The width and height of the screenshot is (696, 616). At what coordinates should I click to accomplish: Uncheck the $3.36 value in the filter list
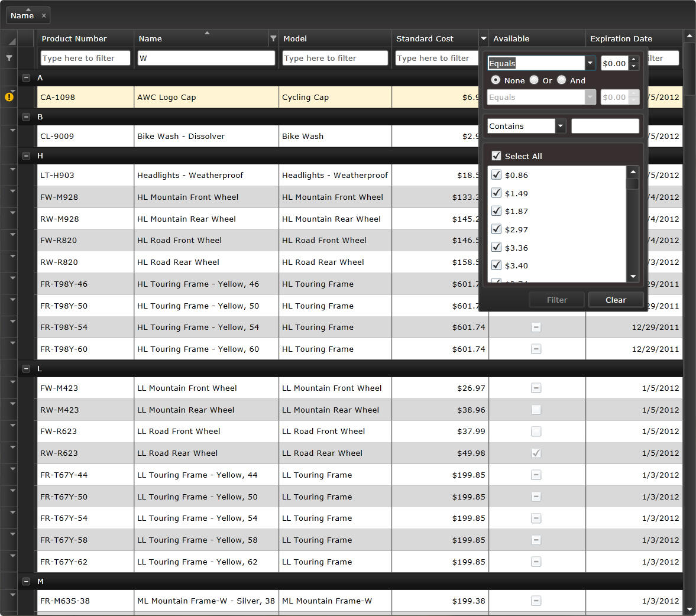pyautogui.click(x=496, y=247)
